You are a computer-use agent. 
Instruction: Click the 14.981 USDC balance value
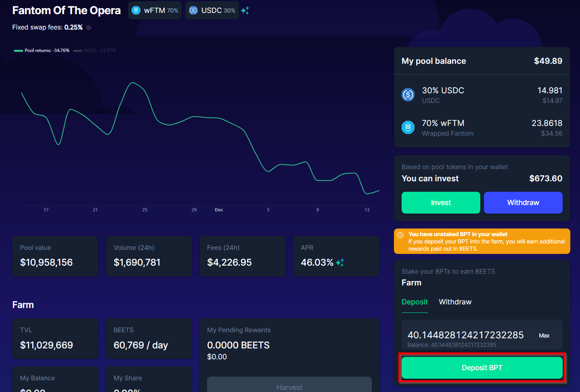coord(550,90)
